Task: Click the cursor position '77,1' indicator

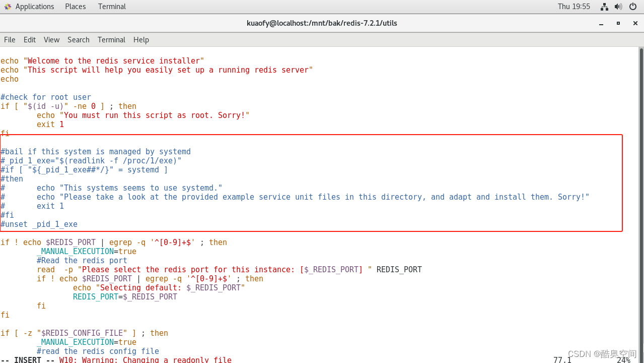Action: click(562, 360)
